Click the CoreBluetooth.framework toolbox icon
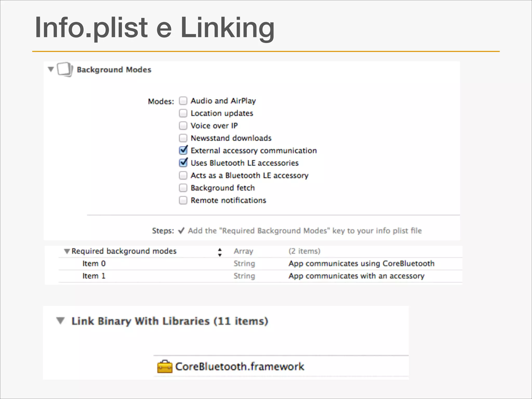This screenshot has height=399, width=532. coord(165,367)
